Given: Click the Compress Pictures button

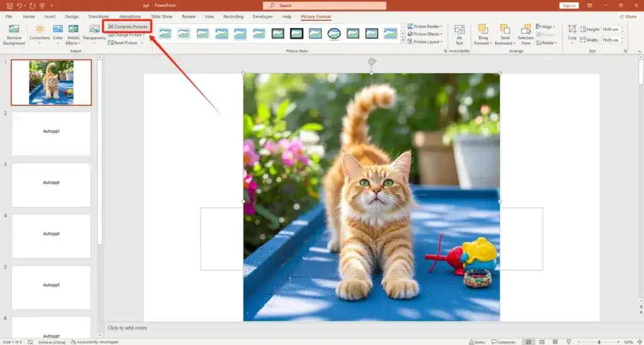Looking at the screenshot, I should pyautogui.click(x=127, y=26).
